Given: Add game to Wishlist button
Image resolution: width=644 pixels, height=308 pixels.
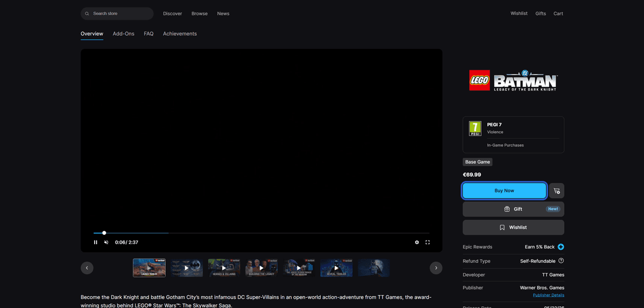Looking at the screenshot, I should tap(513, 227).
